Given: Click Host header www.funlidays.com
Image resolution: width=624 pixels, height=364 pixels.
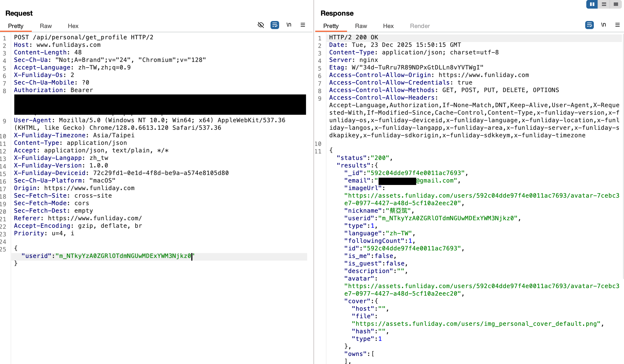Looking at the screenshot, I should pyautogui.click(x=57, y=45).
